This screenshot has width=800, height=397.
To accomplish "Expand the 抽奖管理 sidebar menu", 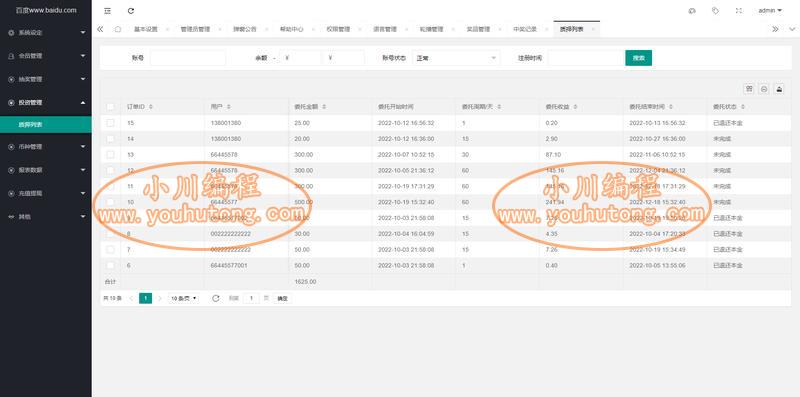I will (x=46, y=79).
